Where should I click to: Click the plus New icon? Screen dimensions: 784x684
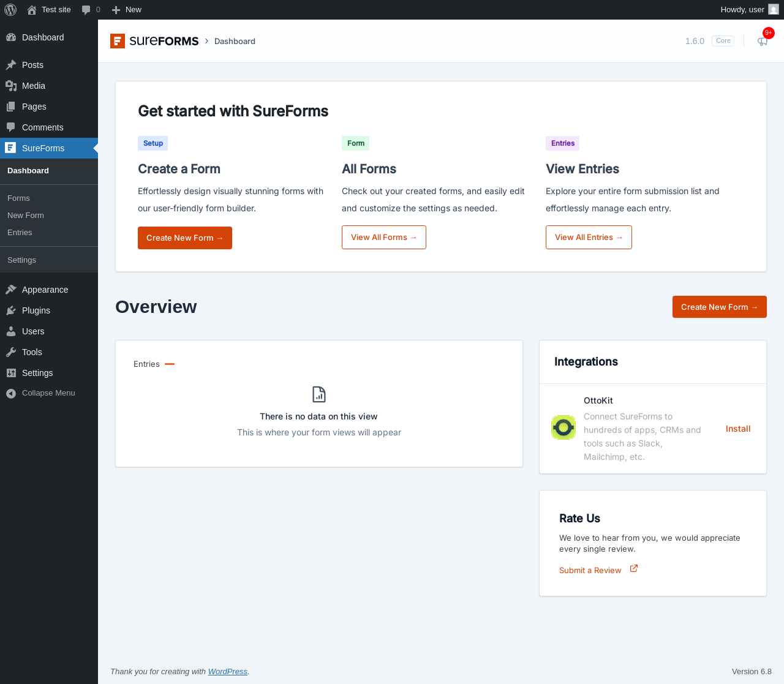click(116, 10)
